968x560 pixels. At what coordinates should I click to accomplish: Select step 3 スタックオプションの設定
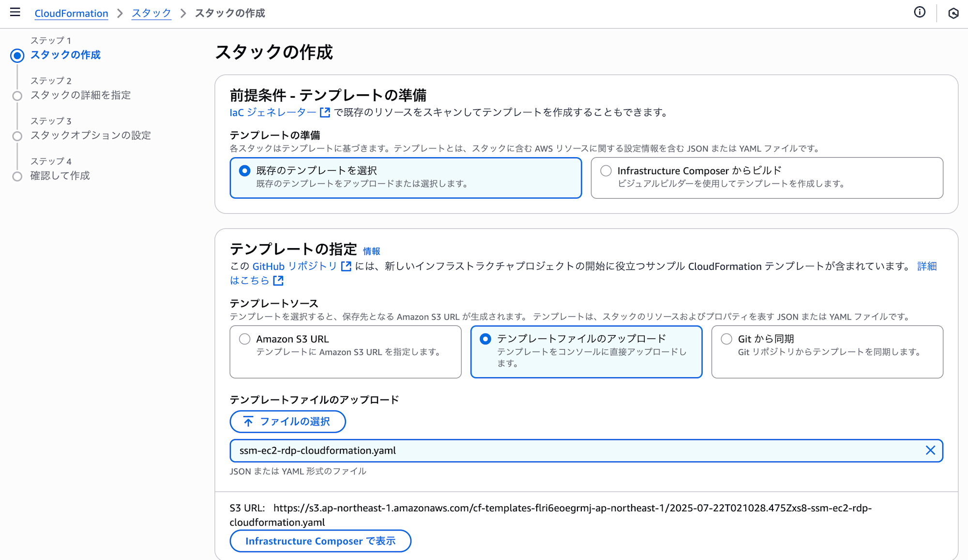[x=91, y=135]
